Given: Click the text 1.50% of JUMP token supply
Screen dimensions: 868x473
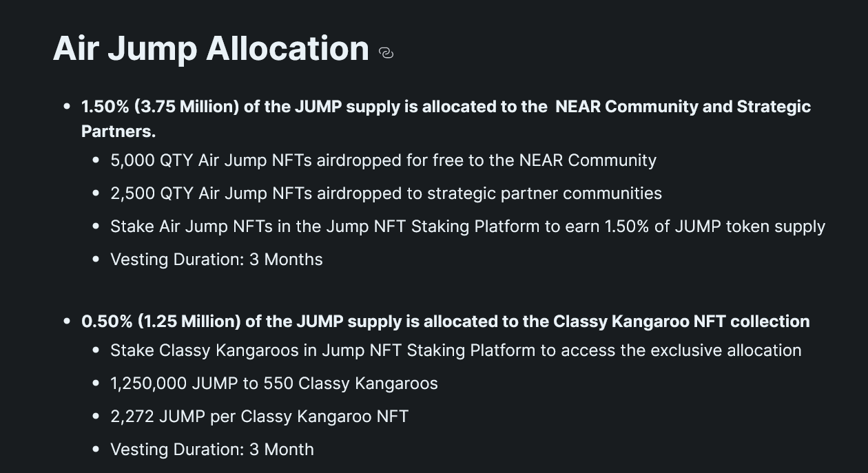Looking at the screenshot, I should [715, 227].
